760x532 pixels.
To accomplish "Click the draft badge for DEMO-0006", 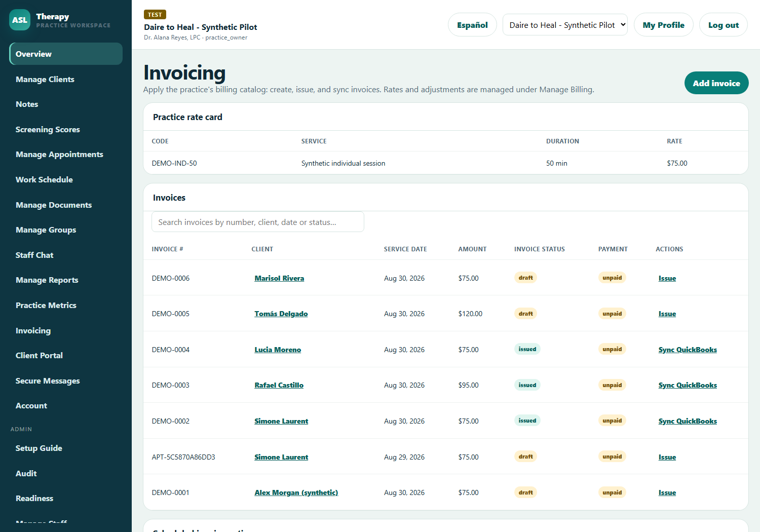I will [x=525, y=278].
